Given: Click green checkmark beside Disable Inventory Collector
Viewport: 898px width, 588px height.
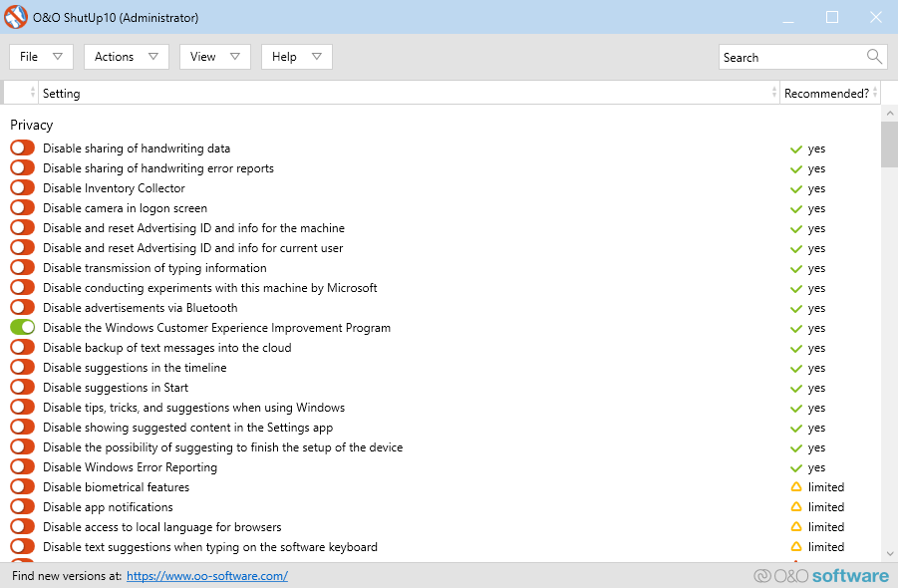Looking at the screenshot, I should pos(795,188).
